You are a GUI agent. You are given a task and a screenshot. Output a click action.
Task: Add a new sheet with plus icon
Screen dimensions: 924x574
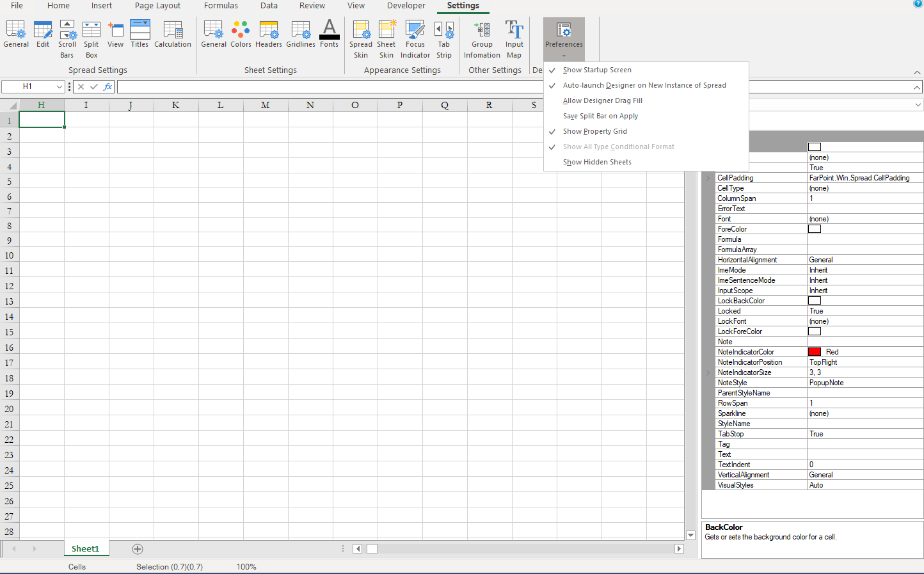pos(138,549)
